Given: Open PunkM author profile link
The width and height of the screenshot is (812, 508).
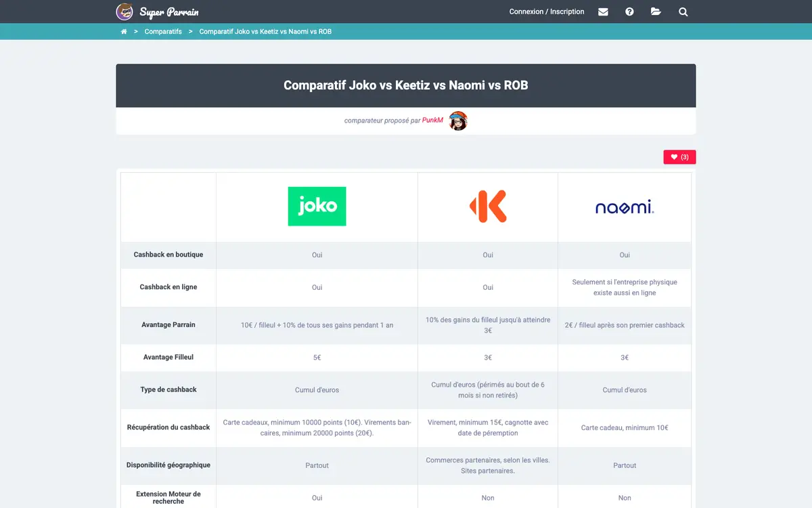Looking at the screenshot, I should click(x=432, y=121).
